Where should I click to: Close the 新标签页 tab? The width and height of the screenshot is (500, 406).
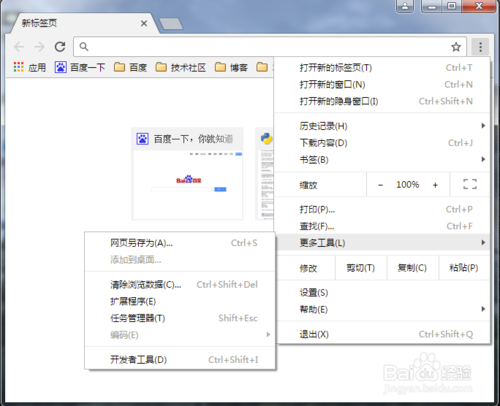pyautogui.click(x=144, y=23)
